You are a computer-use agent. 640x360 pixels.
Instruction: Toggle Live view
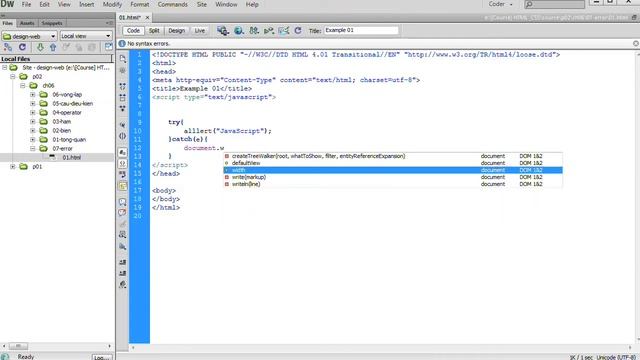tap(200, 31)
